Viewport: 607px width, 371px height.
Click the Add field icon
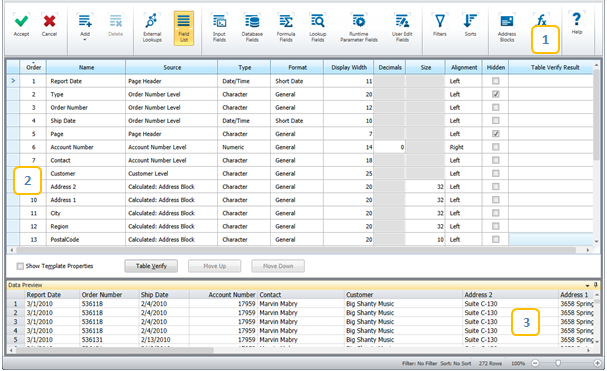click(85, 21)
